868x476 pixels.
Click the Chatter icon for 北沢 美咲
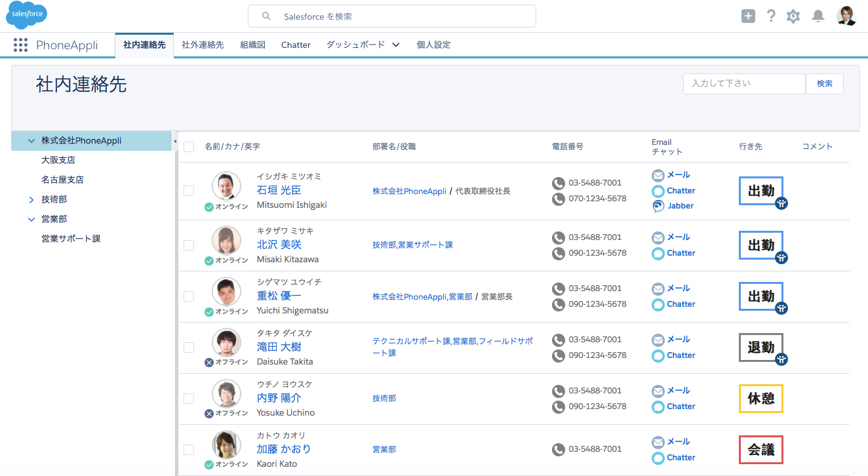coord(658,253)
